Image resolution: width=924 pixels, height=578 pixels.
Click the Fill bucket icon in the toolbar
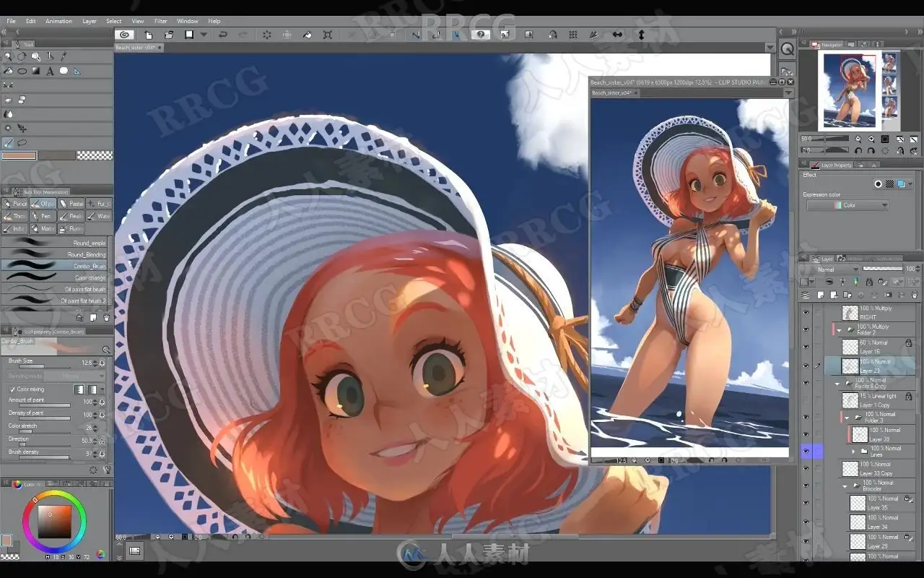(x=307, y=35)
